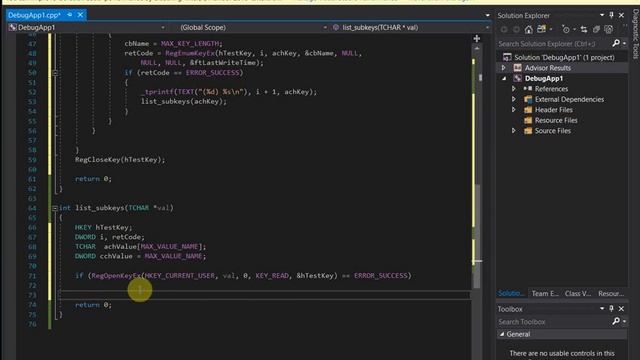
Task: Expand External Dependencies node
Action: click(514, 99)
